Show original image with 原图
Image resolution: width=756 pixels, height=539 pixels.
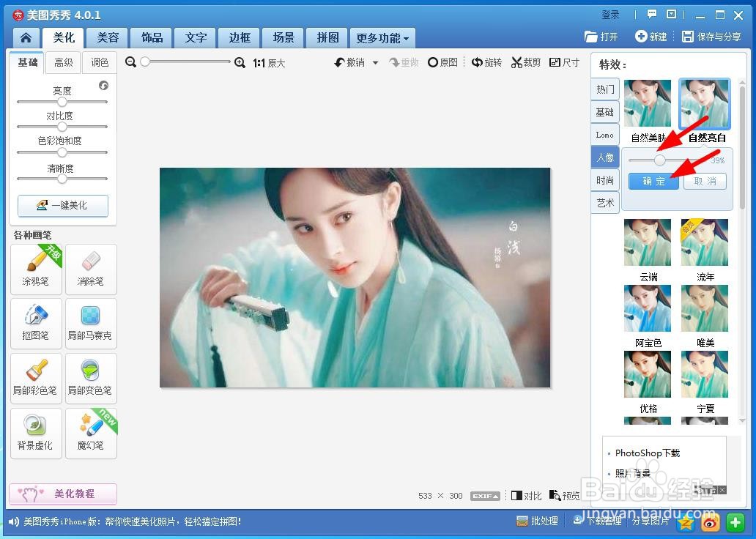442,62
